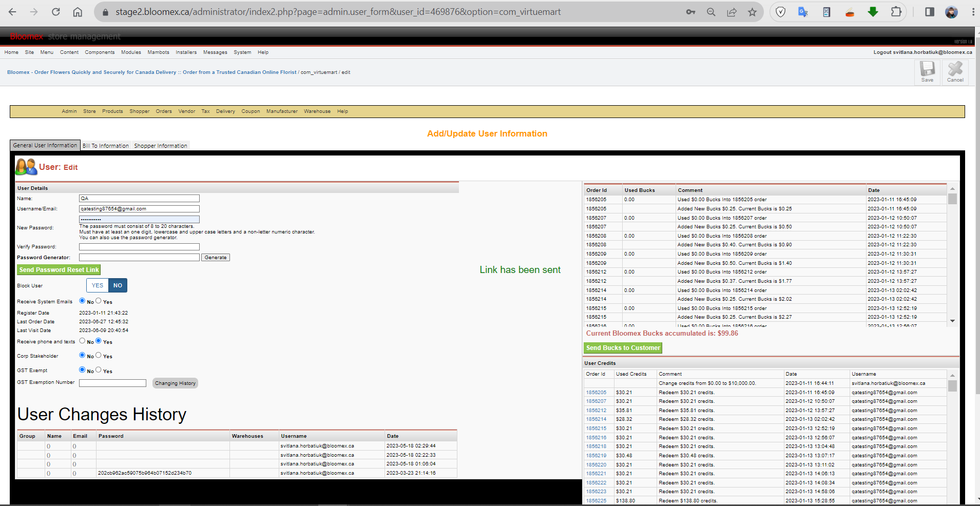Switch to Bill To Information tab
Image resolution: width=980 pixels, height=506 pixels.
click(x=106, y=146)
